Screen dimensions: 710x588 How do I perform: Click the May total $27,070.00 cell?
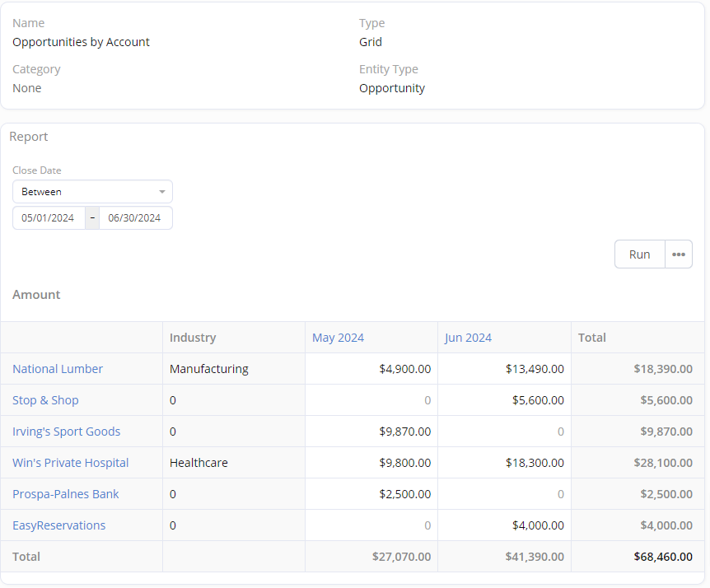pos(401,557)
